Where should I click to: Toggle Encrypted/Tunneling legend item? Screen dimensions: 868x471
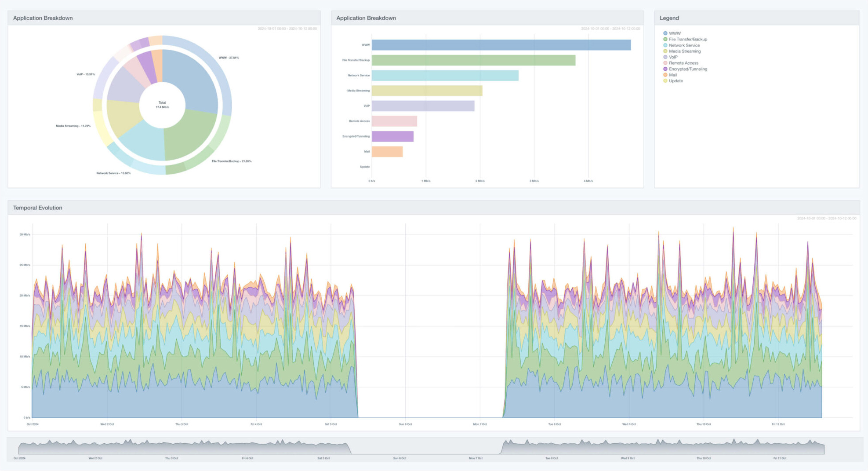click(x=687, y=69)
